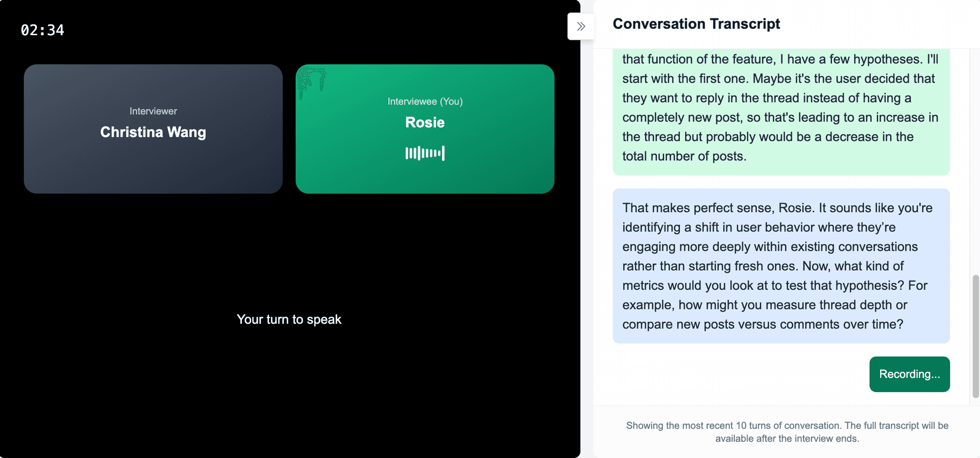Click the transcript scrollbar thumb

point(975,336)
